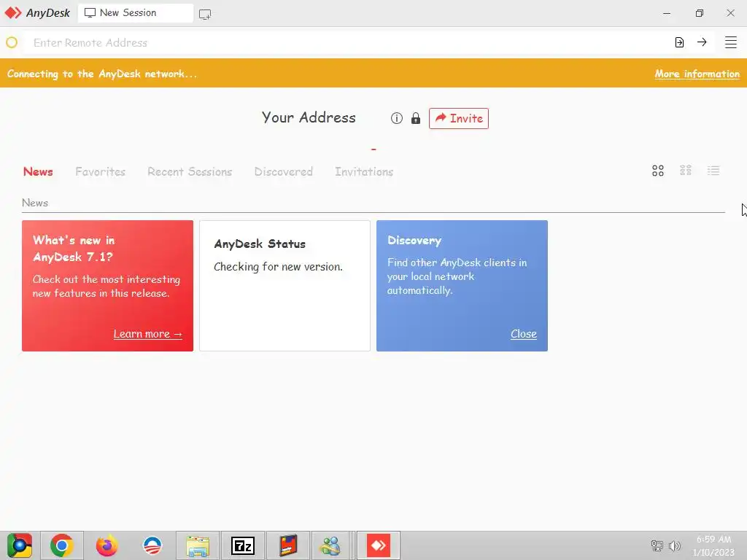Click the file transfer browse icon
Image resolution: width=747 pixels, height=560 pixels.
coord(679,42)
